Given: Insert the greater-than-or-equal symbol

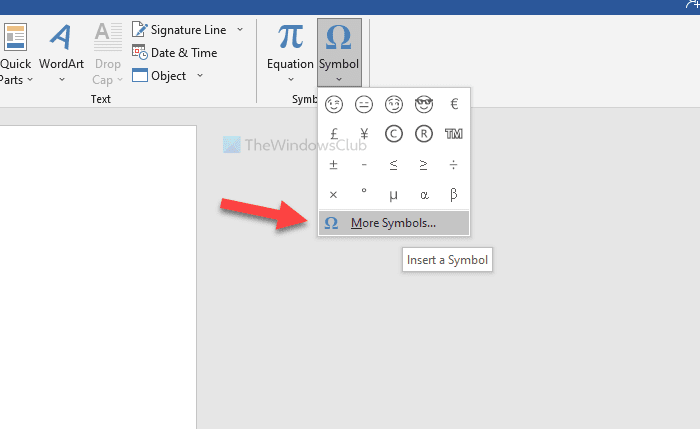Looking at the screenshot, I should pyautogui.click(x=424, y=165).
